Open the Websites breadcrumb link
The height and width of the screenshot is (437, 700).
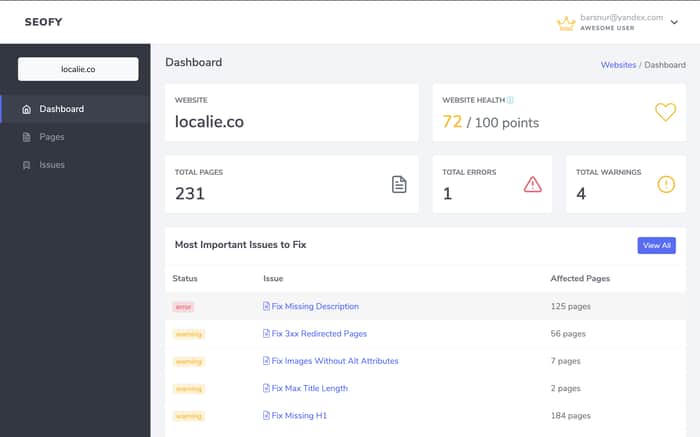[x=618, y=65]
